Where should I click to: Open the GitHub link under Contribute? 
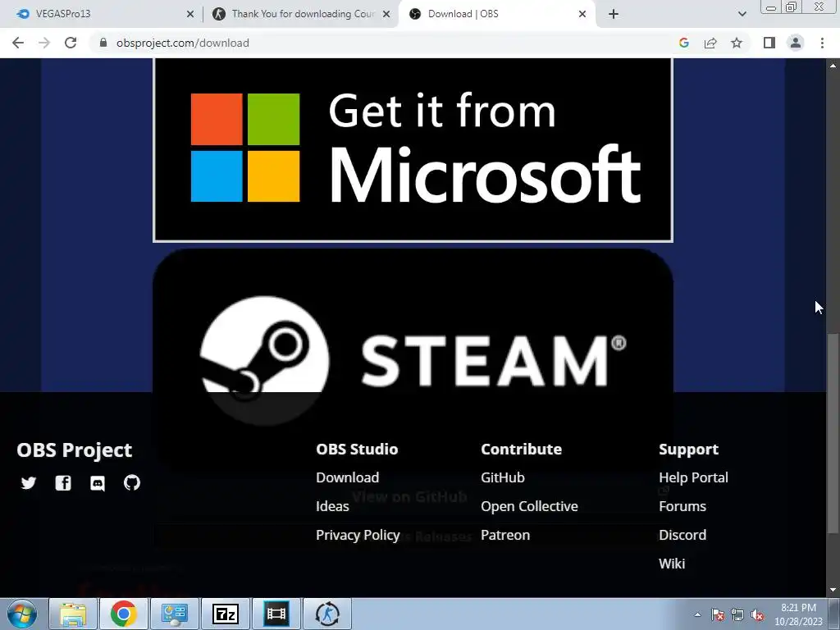503,477
